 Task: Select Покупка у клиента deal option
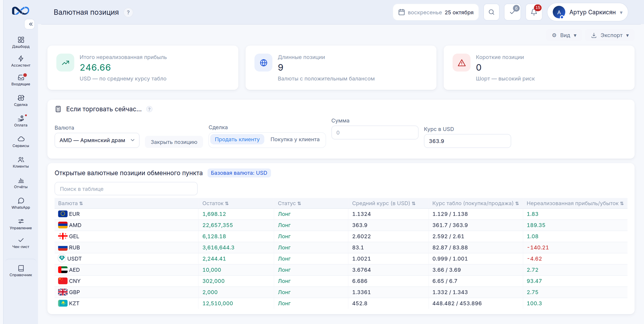coord(295,139)
